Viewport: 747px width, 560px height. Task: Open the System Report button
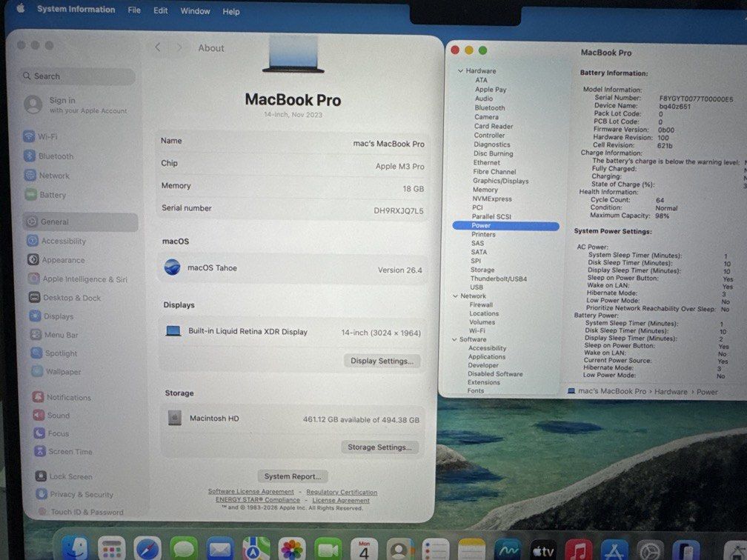click(293, 476)
